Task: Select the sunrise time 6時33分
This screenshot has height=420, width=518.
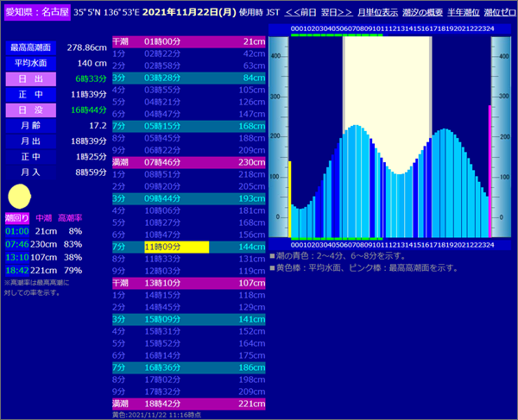Action: pos(91,79)
